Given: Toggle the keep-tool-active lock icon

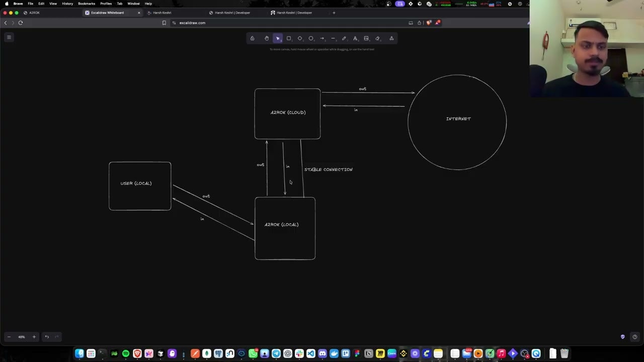Looking at the screenshot, I should [x=252, y=38].
